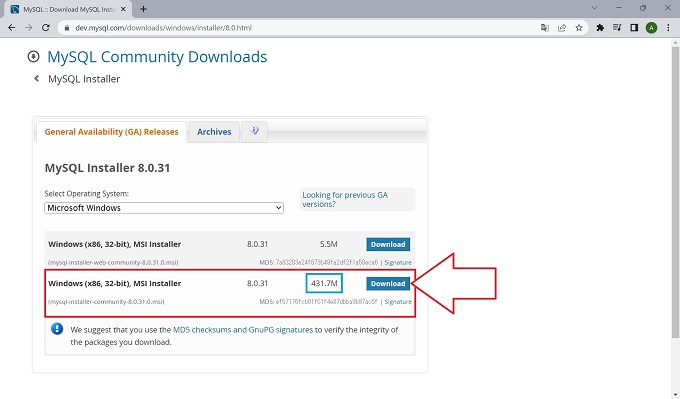Screen dimensions: 680x399
Task: Click the page vertical scrollbar
Action: (675, 191)
